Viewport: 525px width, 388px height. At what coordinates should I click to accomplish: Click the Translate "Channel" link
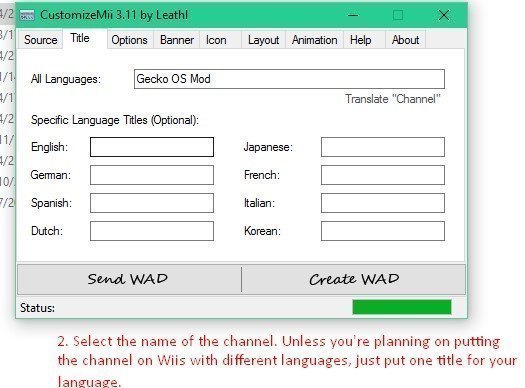(x=393, y=99)
